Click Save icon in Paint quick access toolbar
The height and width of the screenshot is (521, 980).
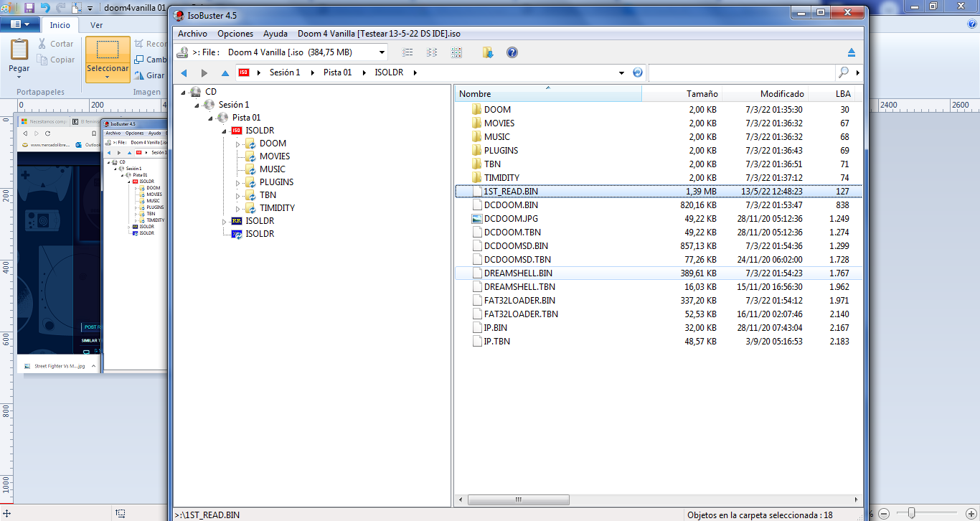[29, 8]
